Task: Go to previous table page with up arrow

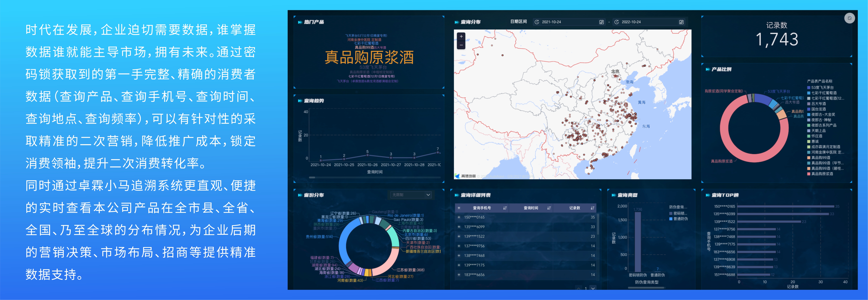Action: tap(579, 288)
